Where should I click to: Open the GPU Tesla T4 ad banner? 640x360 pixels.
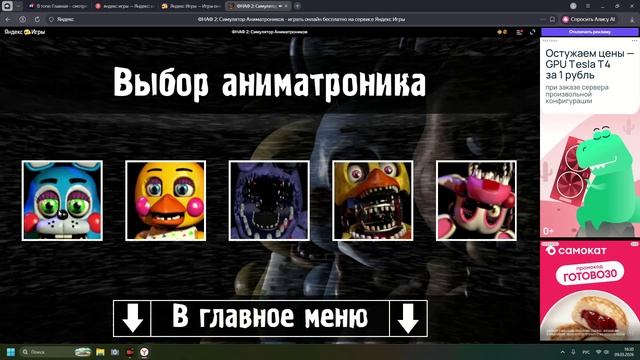tap(590, 138)
